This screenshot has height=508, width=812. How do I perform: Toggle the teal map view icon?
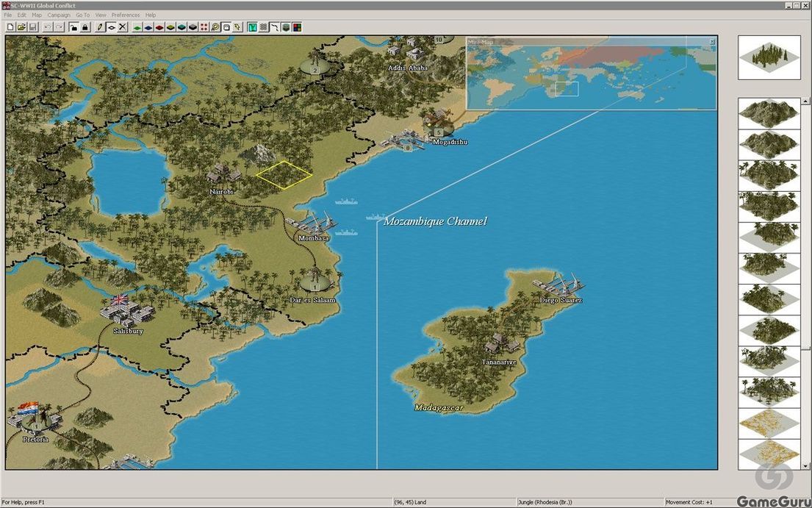[252, 27]
